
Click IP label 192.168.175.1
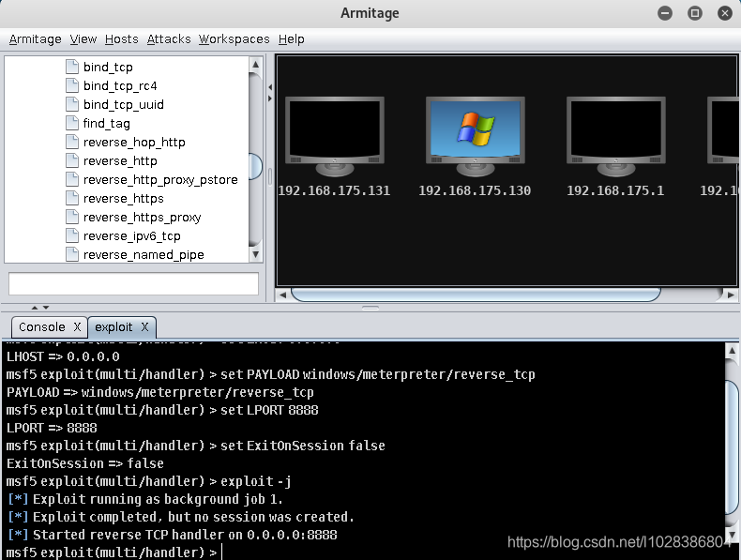pyautogui.click(x=615, y=190)
